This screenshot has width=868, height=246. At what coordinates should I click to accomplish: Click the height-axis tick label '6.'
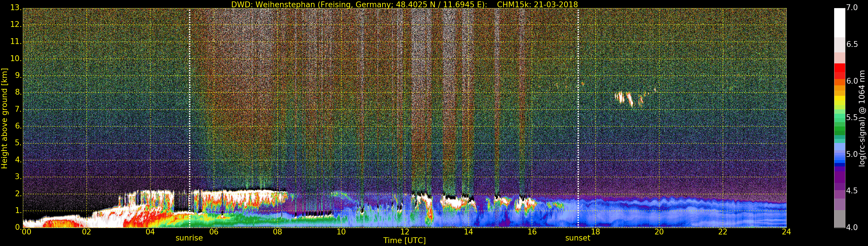pyautogui.click(x=18, y=126)
